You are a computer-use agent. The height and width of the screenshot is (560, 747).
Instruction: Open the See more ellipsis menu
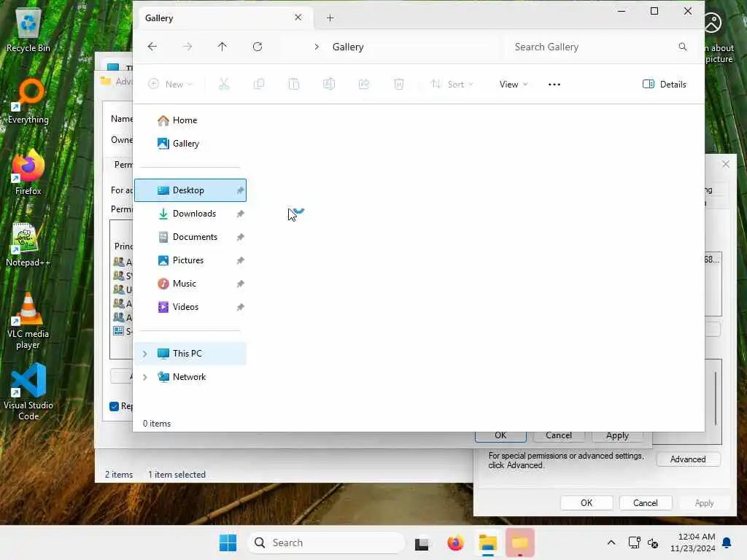click(554, 85)
